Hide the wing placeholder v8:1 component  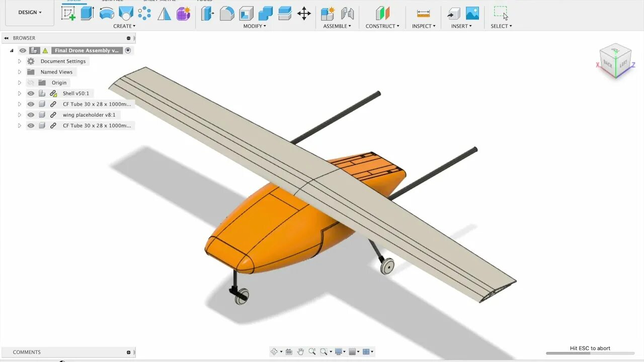[x=31, y=115]
